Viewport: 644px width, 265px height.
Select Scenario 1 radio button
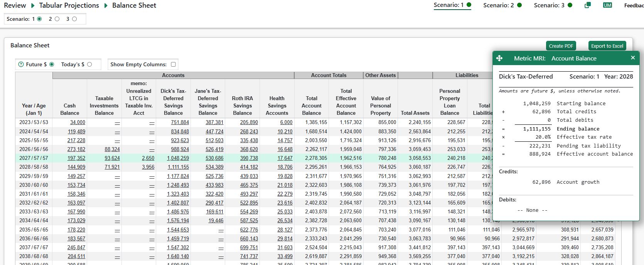point(39,19)
